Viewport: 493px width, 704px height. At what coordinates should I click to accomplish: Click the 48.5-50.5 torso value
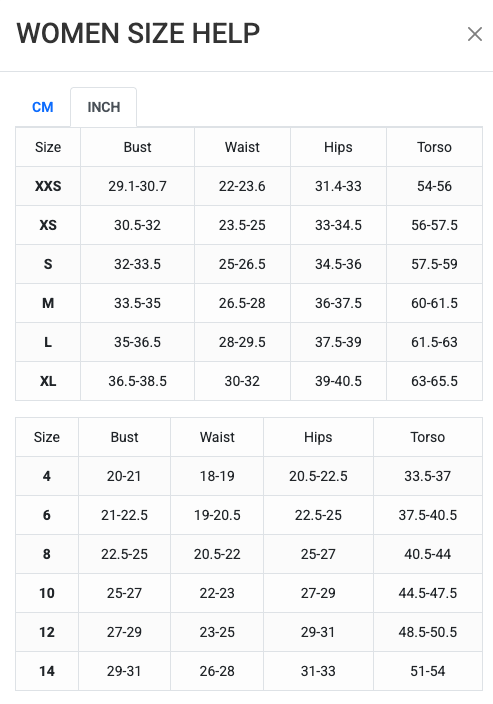click(428, 632)
